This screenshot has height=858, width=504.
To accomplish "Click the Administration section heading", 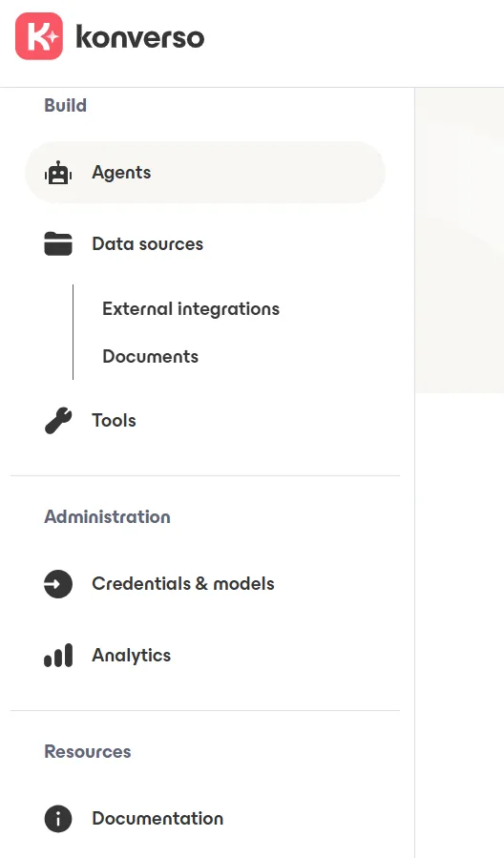I will pos(107,516).
